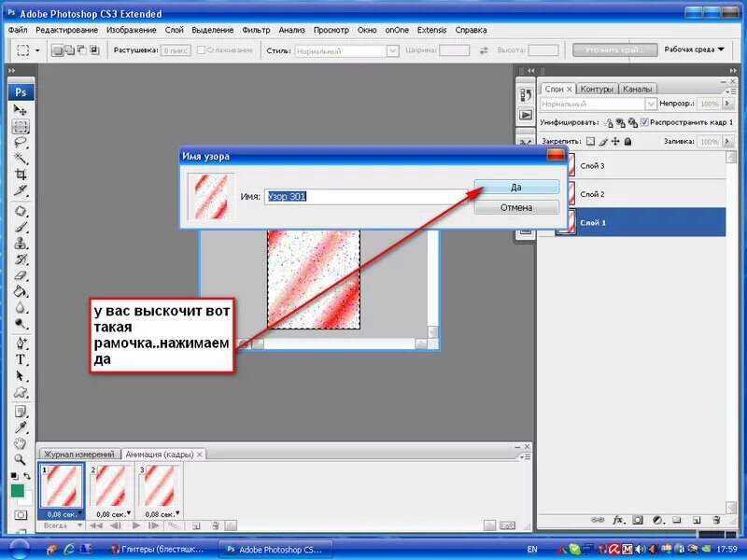Screen dimensions: 747x560
Task: Select the Dodge tool
Action: tap(20, 324)
